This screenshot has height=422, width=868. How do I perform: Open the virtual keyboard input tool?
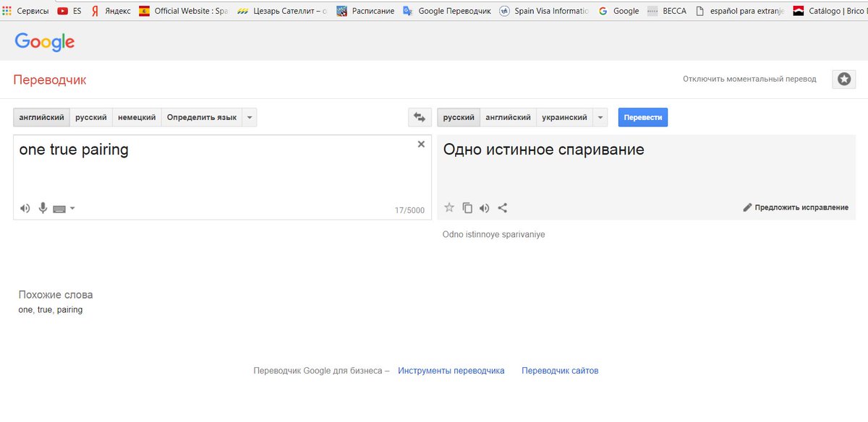click(59, 209)
